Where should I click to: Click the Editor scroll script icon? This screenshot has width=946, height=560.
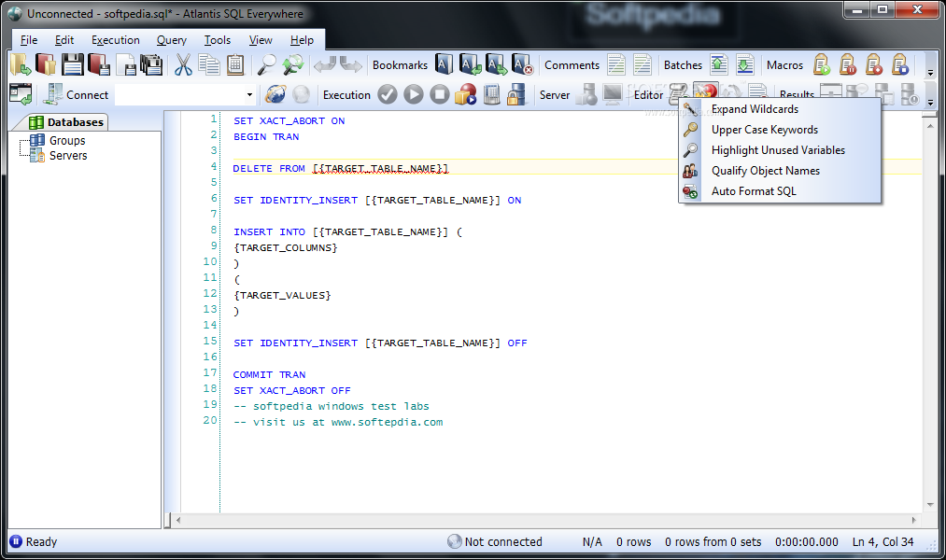point(678,93)
